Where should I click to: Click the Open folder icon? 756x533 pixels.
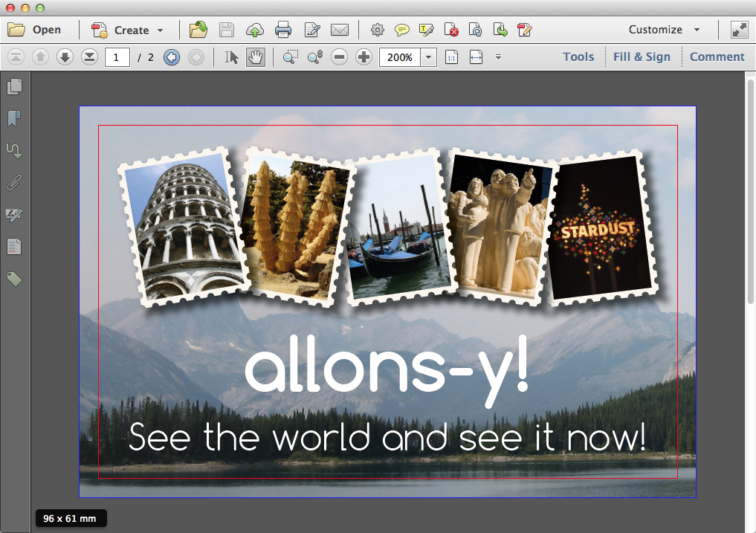[16, 30]
